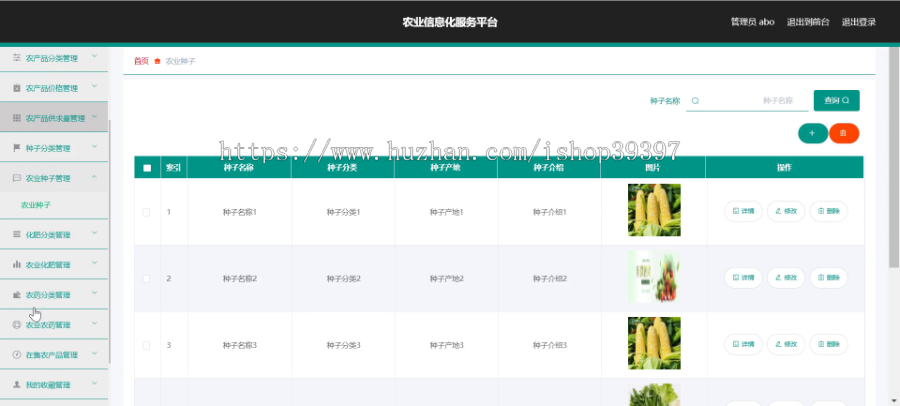
Task: Click 修改 button for 种子名称1
Action: (x=786, y=211)
